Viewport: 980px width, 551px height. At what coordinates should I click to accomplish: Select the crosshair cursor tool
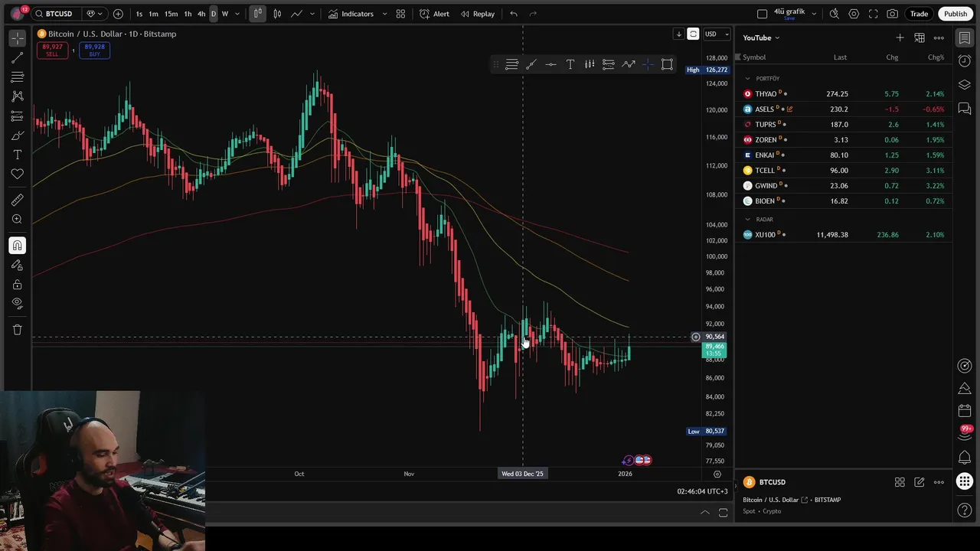[17, 37]
